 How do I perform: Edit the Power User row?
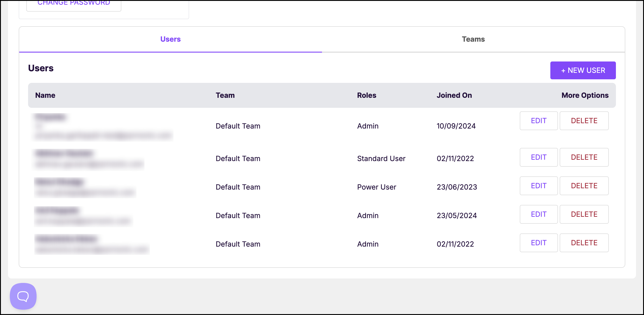tap(539, 186)
